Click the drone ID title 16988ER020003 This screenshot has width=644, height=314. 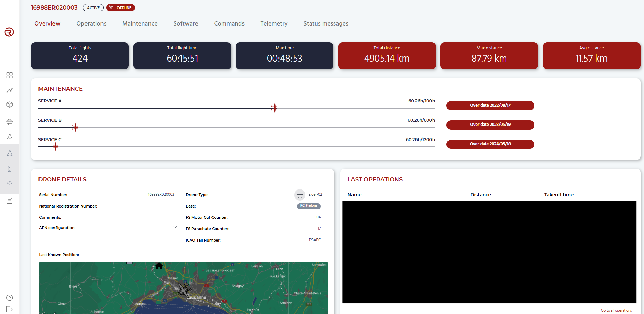tap(54, 7)
